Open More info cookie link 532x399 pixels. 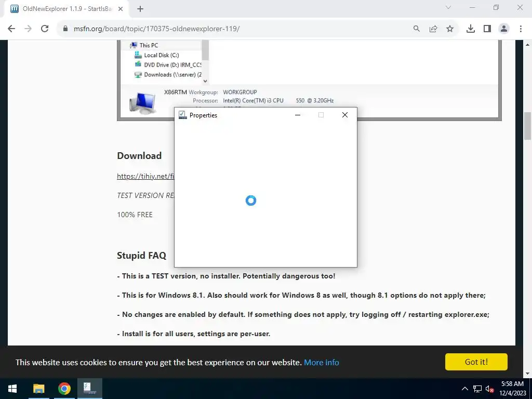[321, 362]
